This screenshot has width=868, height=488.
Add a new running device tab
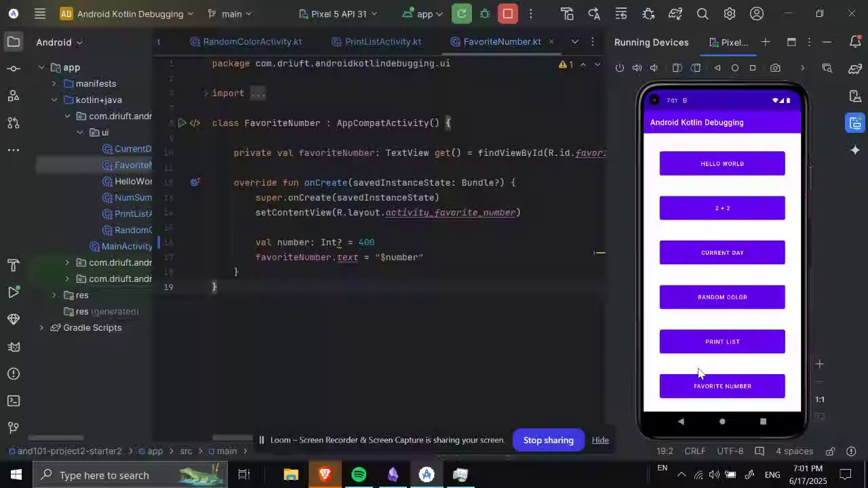(x=766, y=42)
